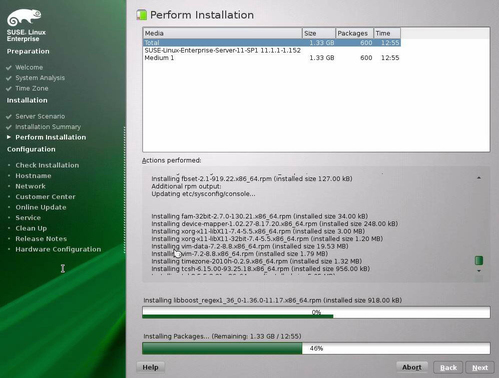Image resolution: width=499 pixels, height=378 pixels.
Task: Click the Online Update step
Action: [41, 207]
